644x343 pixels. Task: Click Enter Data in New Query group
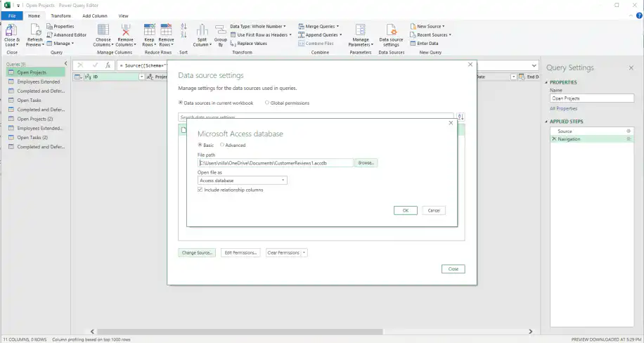coord(424,44)
